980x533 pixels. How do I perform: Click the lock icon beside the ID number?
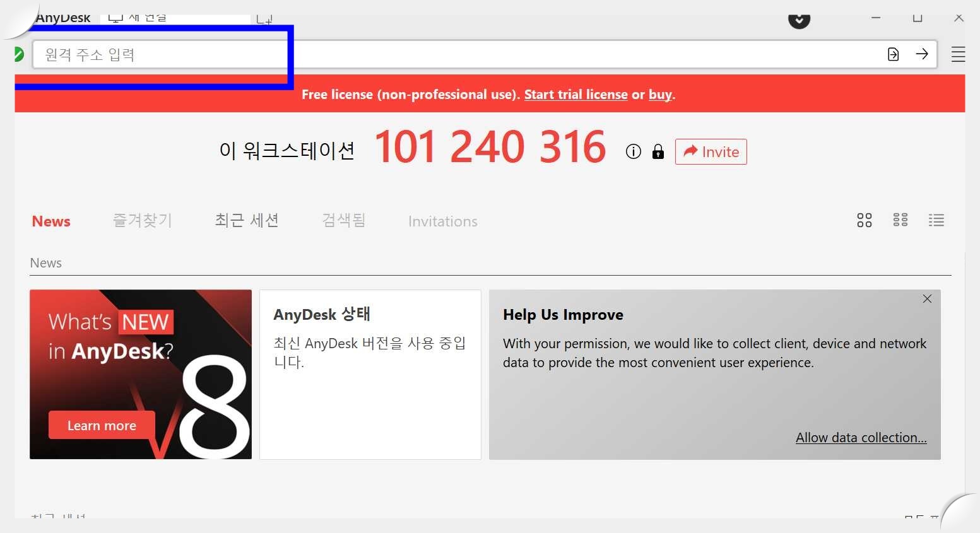pos(658,151)
